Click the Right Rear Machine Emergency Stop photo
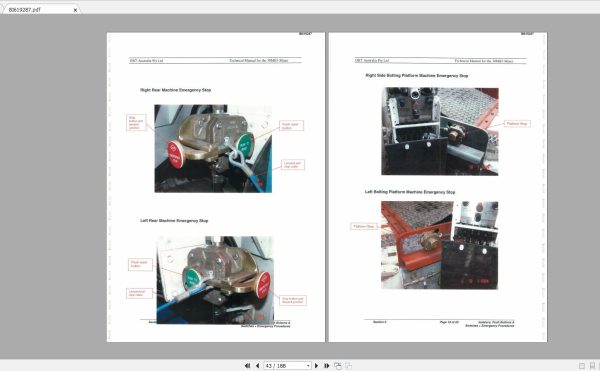The height and width of the screenshot is (371, 600). pos(213,148)
